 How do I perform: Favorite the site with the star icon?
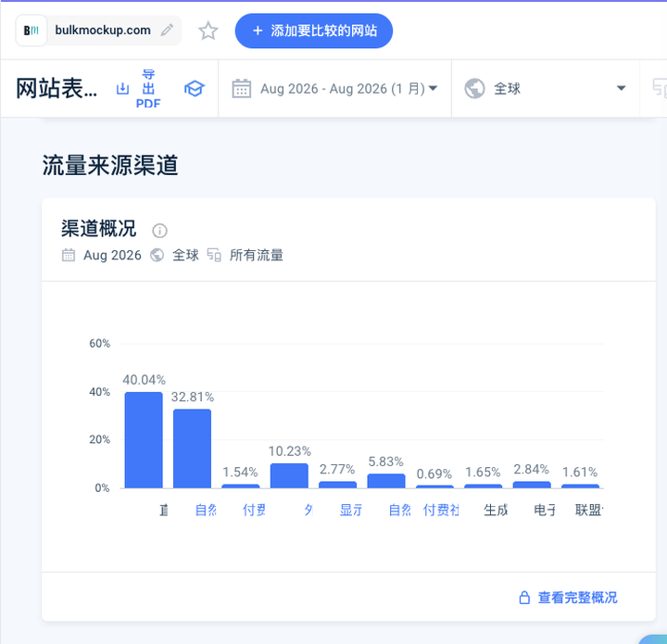point(208,31)
